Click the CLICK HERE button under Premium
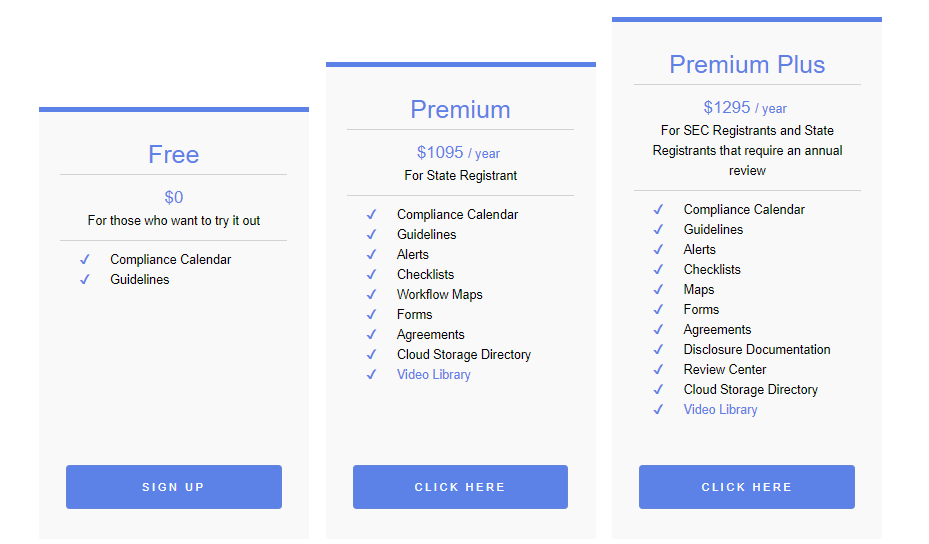Image resolution: width=929 pixels, height=544 pixels. coord(460,487)
